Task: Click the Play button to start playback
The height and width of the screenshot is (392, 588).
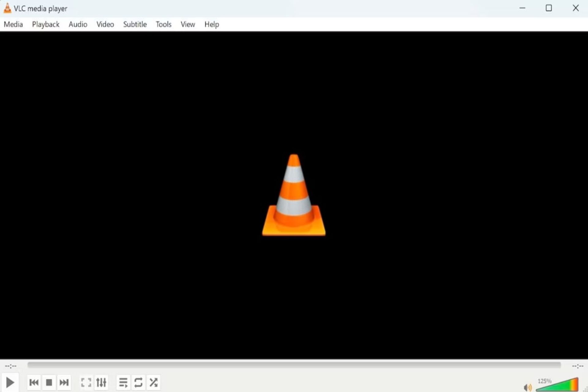Action: pyautogui.click(x=9, y=382)
